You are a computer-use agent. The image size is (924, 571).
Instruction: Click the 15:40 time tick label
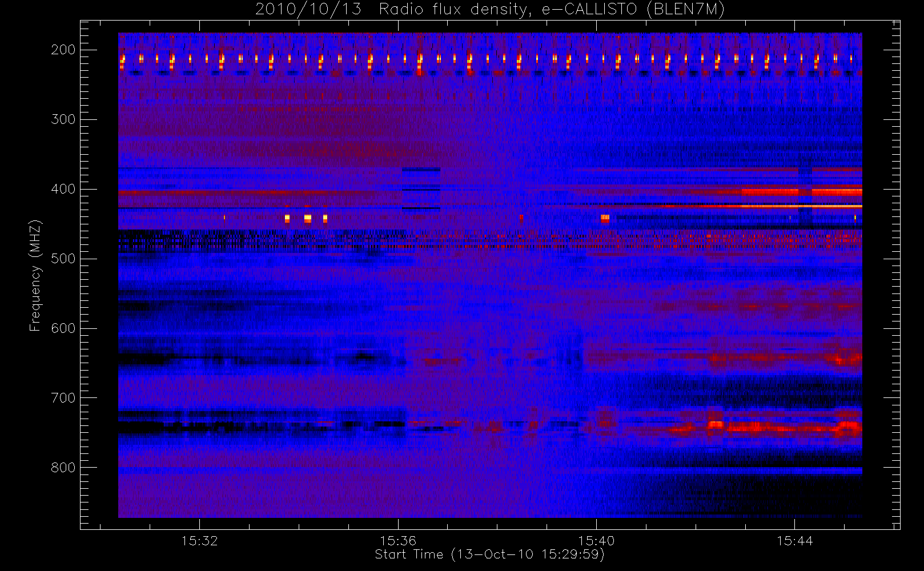(596, 540)
